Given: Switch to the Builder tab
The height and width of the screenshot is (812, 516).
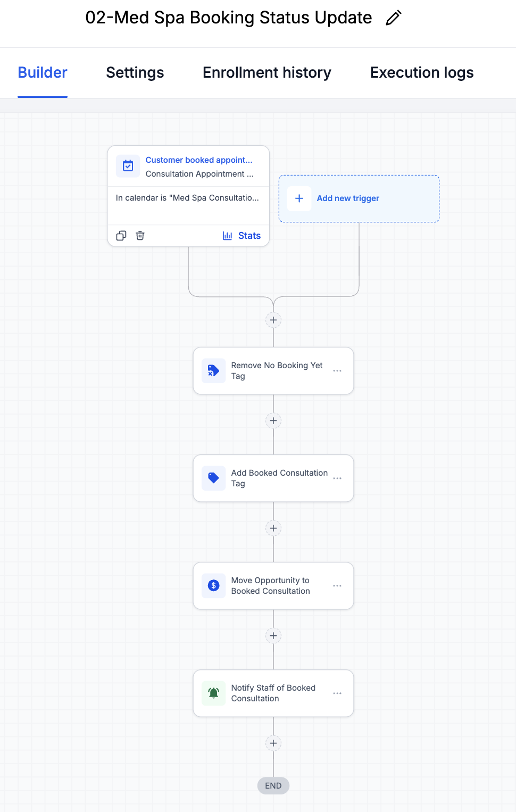Looking at the screenshot, I should click(x=43, y=72).
